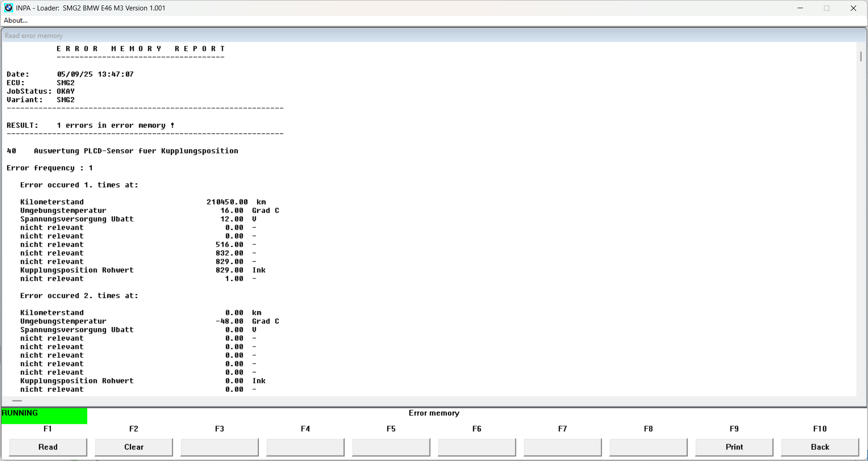Print the report using the Print button
The height and width of the screenshot is (461, 868).
point(734,447)
